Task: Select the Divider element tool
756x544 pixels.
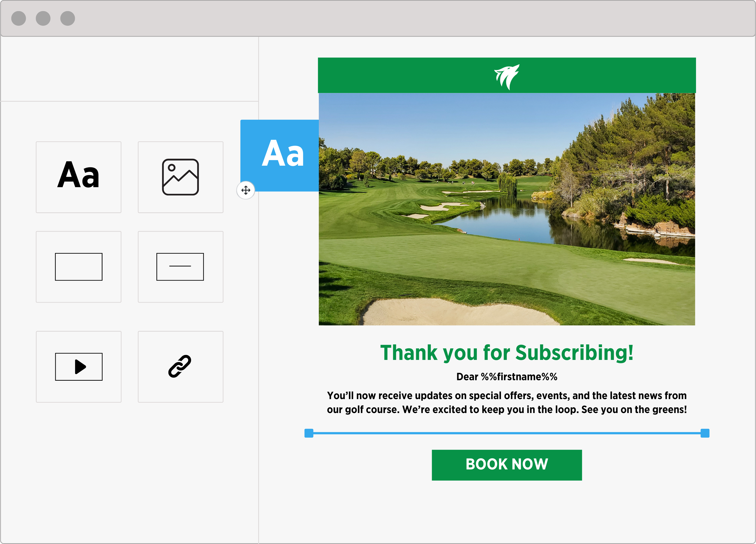Action: click(180, 266)
